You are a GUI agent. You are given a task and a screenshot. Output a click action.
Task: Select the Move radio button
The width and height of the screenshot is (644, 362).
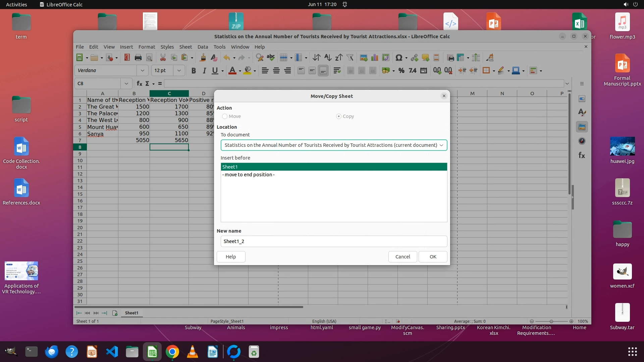225,116
